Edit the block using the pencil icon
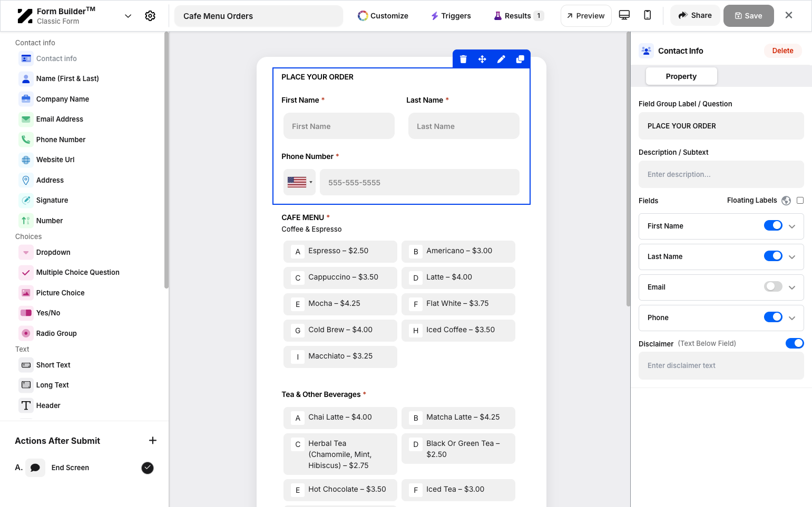The width and height of the screenshot is (812, 507). tap(501, 59)
